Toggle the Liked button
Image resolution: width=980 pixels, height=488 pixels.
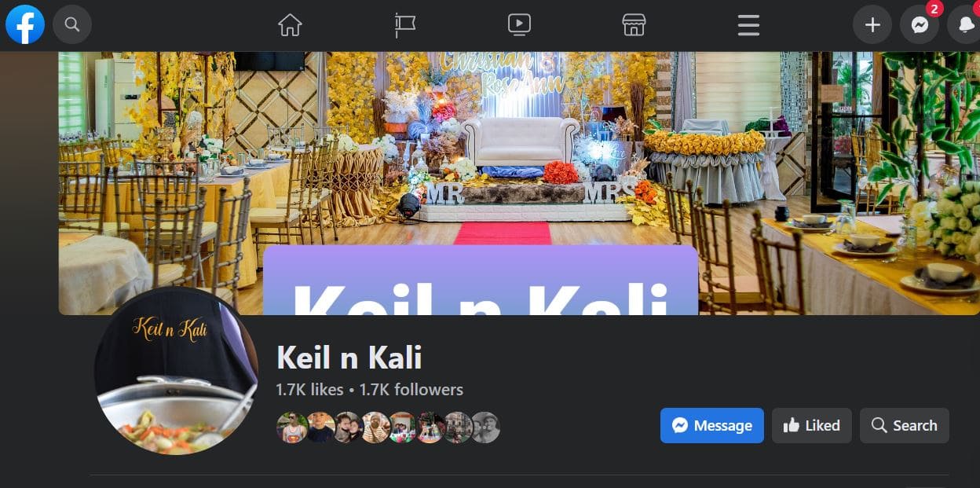[812, 425]
